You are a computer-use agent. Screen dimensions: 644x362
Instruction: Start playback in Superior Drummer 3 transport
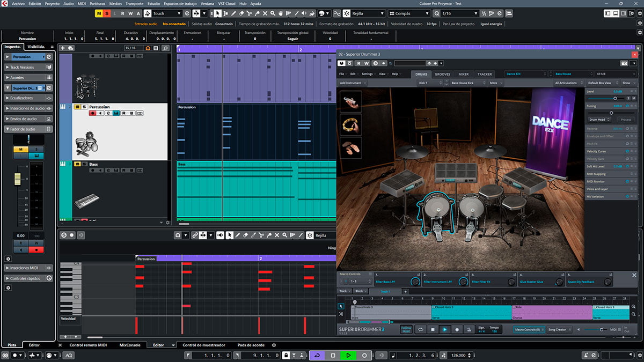click(445, 329)
